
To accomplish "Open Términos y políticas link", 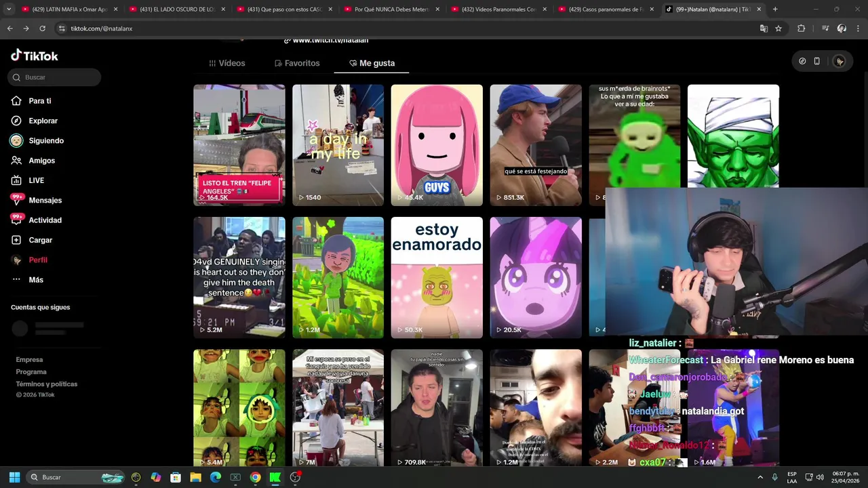I will (x=47, y=384).
